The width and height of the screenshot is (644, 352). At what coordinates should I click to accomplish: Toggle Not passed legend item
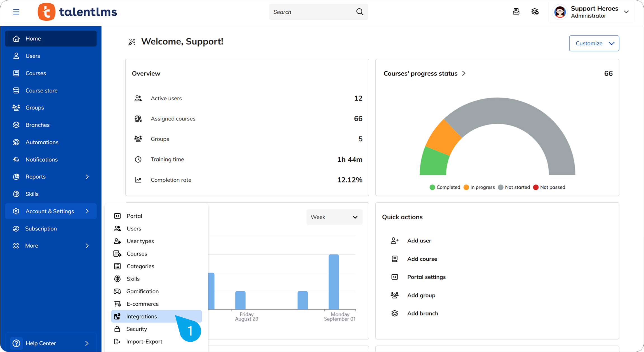click(549, 187)
